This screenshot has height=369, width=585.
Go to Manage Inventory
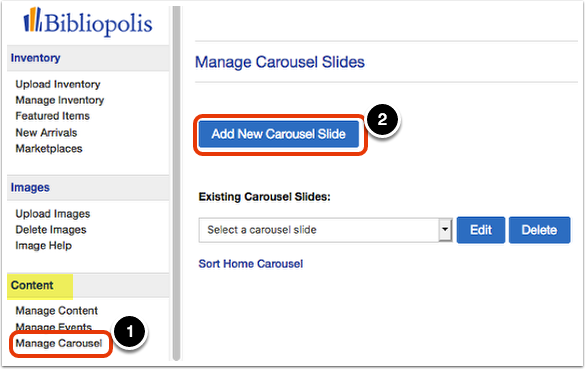point(60,100)
